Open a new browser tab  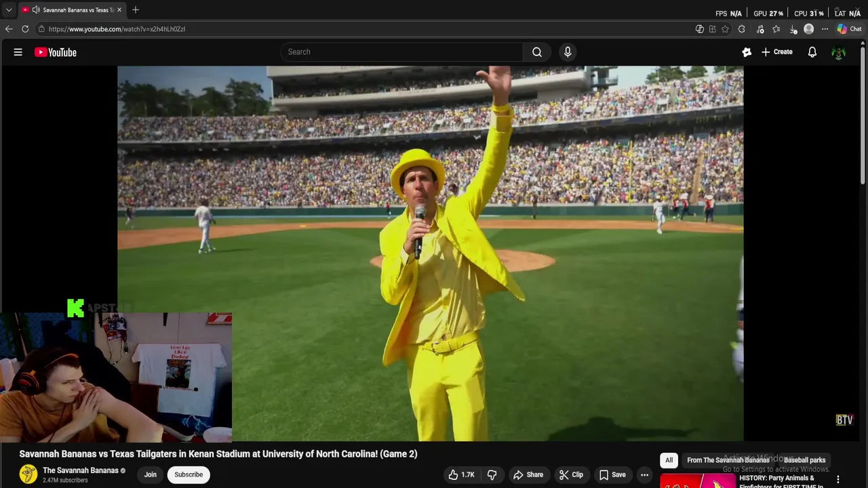(136, 10)
